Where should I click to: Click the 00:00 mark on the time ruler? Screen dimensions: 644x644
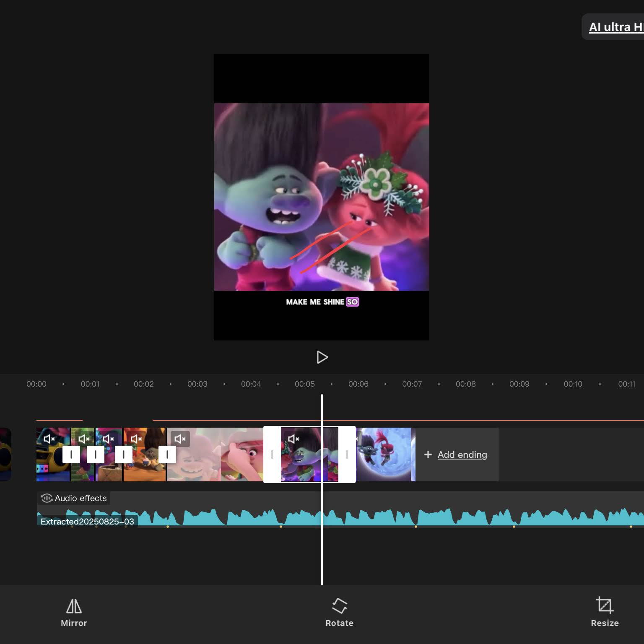pyautogui.click(x=36, y=384)
